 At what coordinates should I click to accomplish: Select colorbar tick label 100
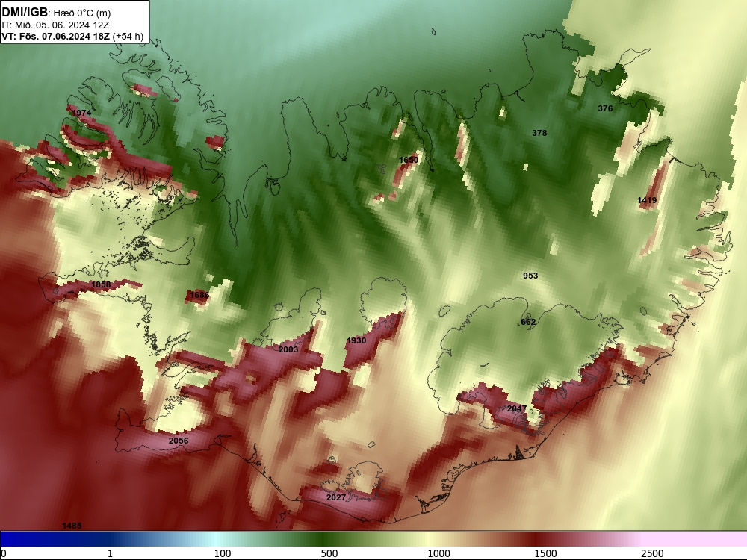[x=223, y=553]
